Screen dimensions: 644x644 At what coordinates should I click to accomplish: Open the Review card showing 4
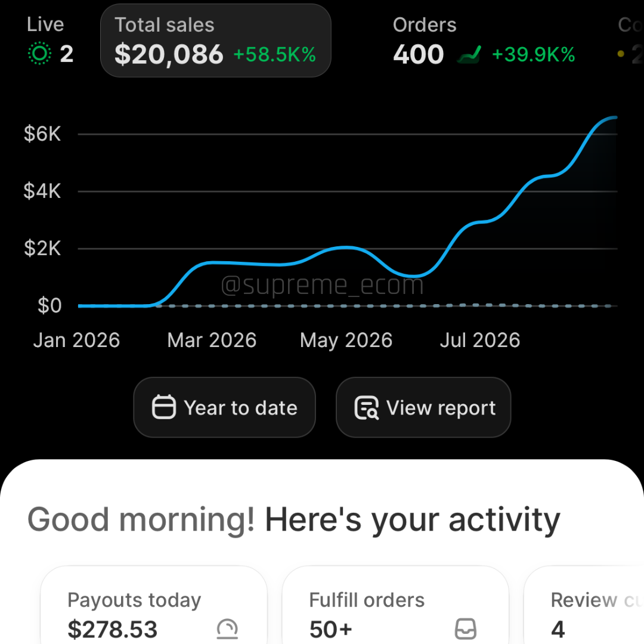pos(584,605)
